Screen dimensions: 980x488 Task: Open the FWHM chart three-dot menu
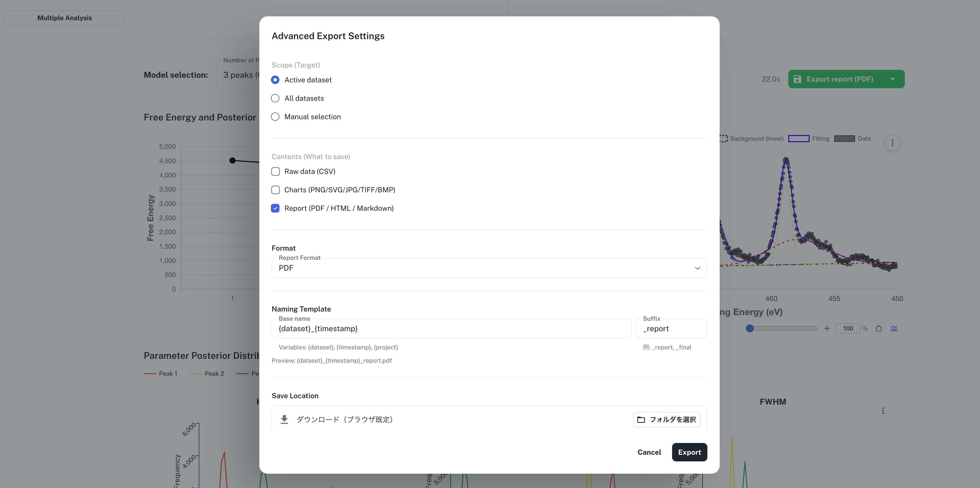[883, 411]
